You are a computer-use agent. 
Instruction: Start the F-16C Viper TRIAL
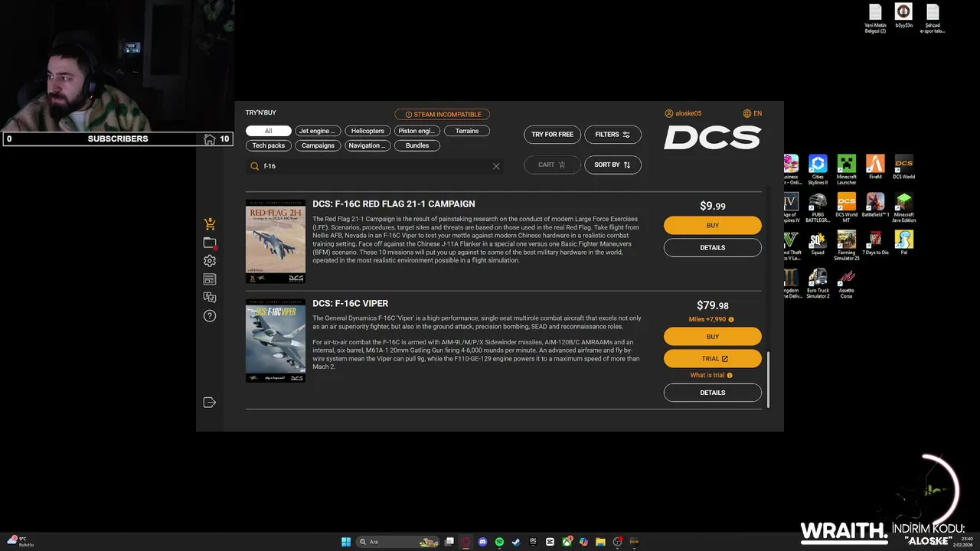[x=713, y=359]
